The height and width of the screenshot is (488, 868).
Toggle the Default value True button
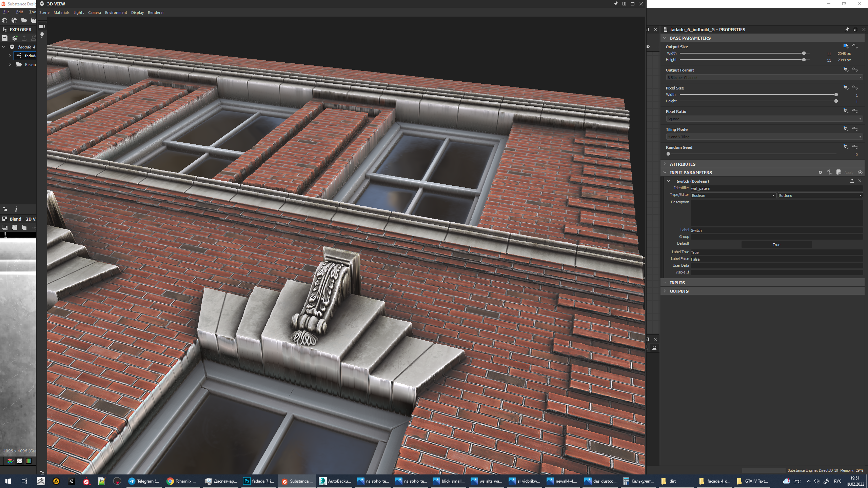[776, 245]
